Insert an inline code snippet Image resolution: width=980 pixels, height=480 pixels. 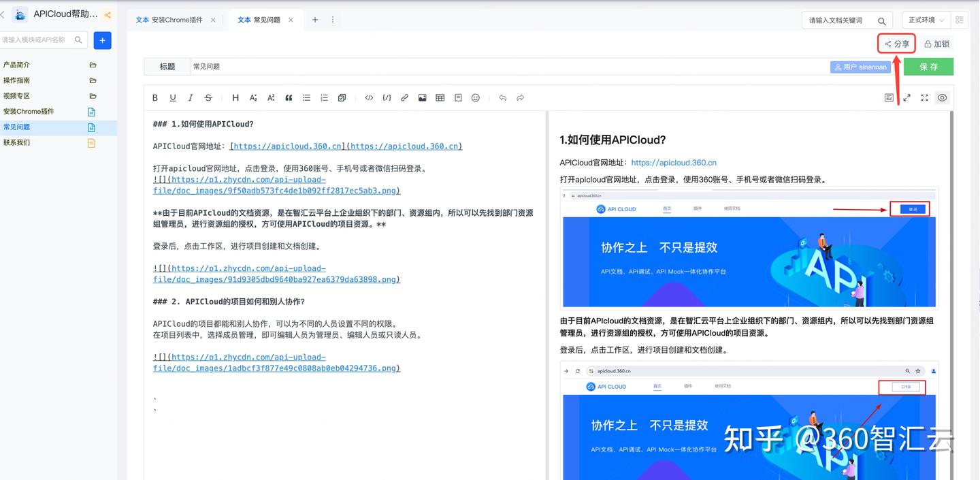369,98
